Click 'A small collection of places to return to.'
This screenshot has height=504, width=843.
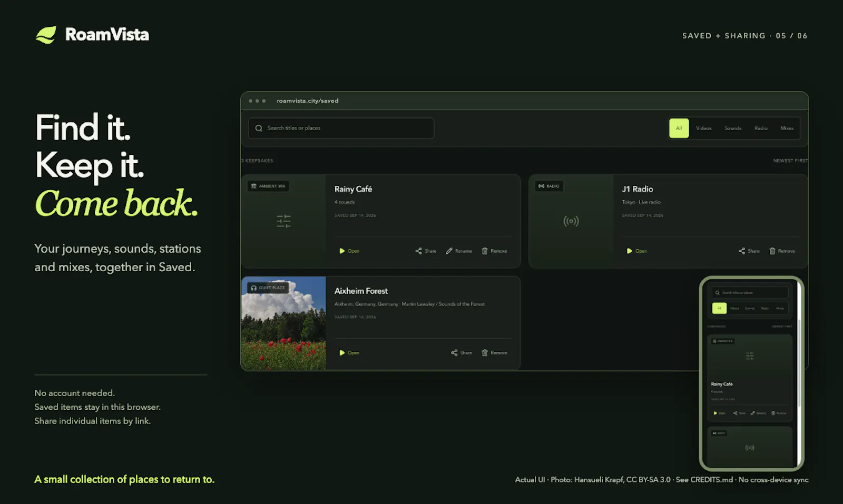click(x=124, y=479)
